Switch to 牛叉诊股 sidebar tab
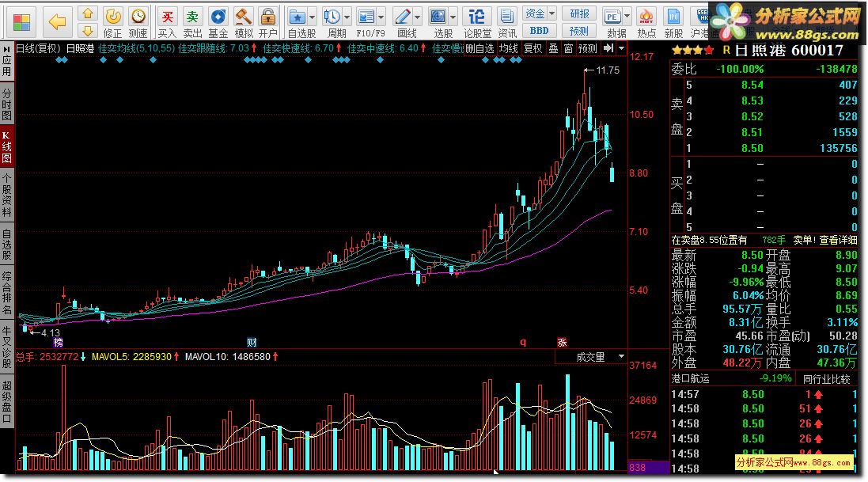Viewport: 868px width, 482px height. 6,347
